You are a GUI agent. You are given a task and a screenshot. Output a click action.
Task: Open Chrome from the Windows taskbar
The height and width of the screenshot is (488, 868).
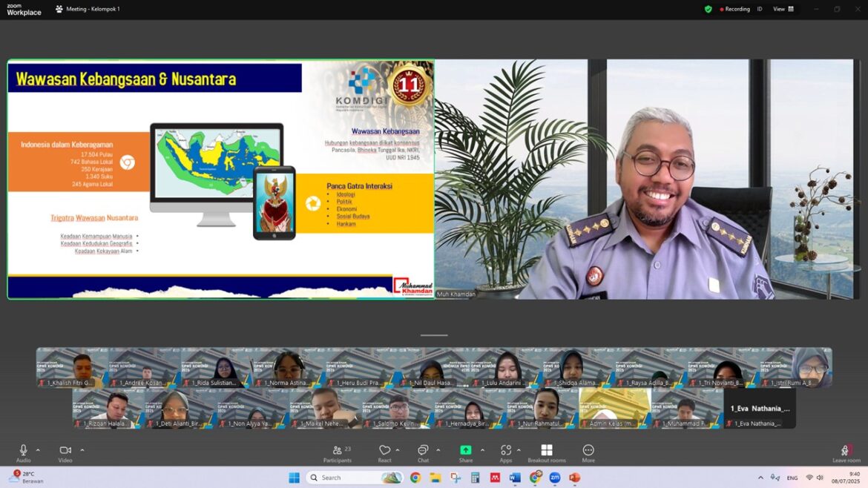pyautogui.click(x=415, y=478)
